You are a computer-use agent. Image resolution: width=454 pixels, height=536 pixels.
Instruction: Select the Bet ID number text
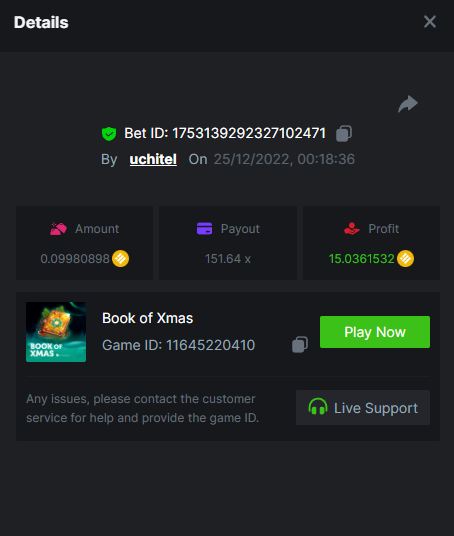tap(249, 133)
